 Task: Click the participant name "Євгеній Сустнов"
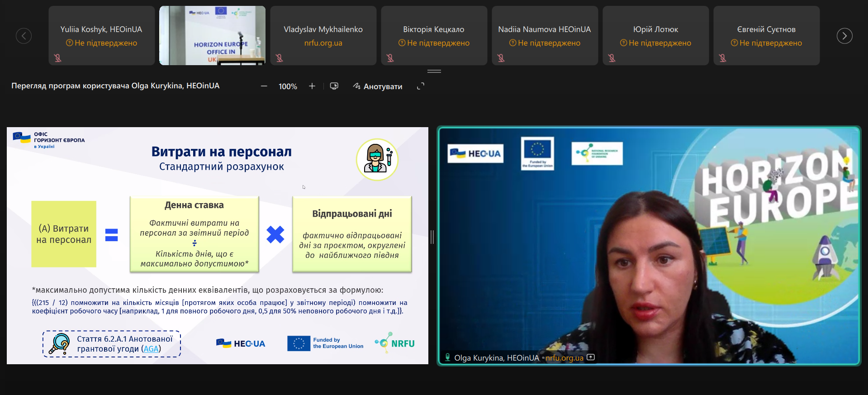pyautogui.click(x=766, y=29)
